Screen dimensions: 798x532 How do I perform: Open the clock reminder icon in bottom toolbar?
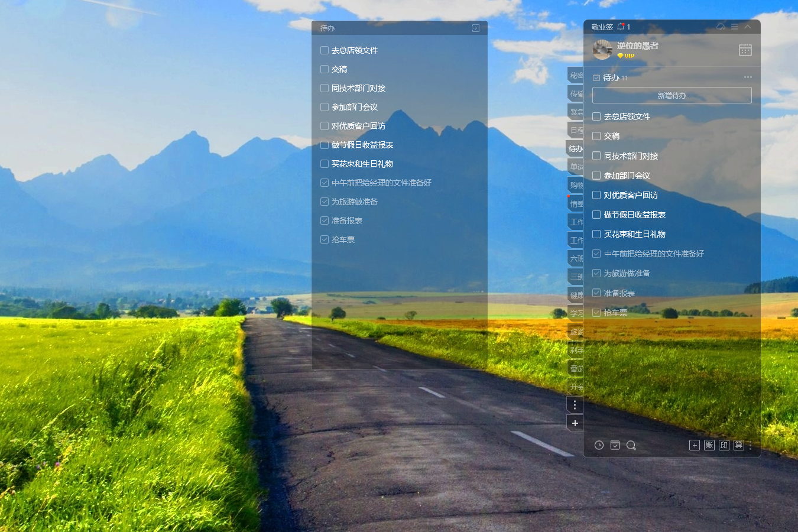(x=599, y=445)
